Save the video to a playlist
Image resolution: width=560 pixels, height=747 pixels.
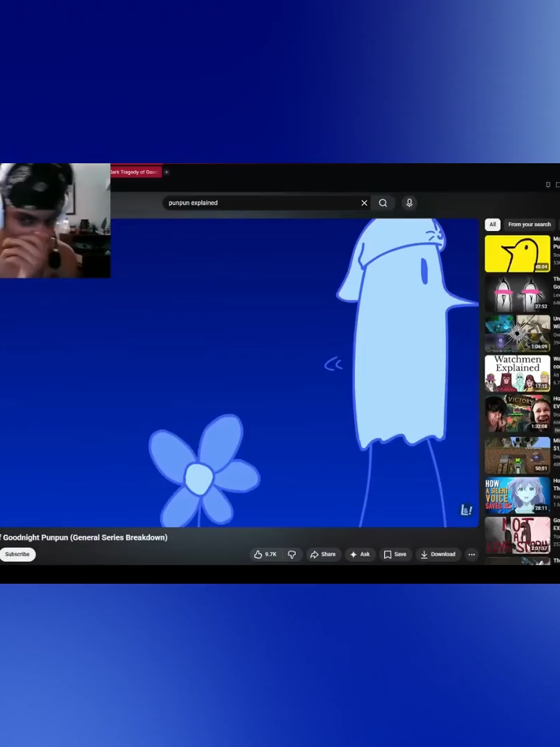click(x=395, y=554)
